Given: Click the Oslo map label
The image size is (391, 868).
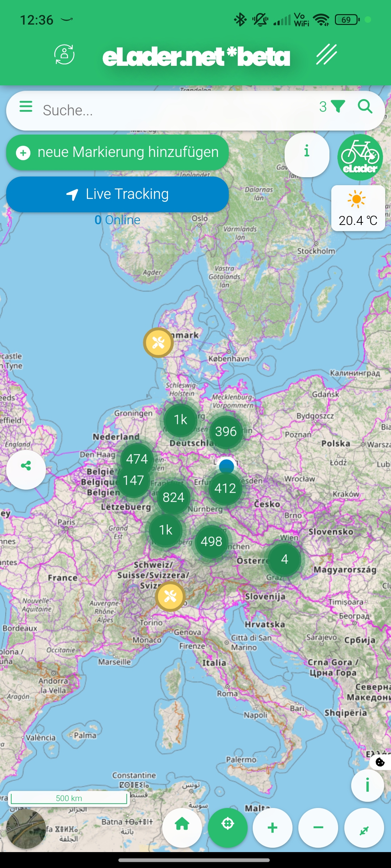Looking at the screenshot, I should point(200,218).
